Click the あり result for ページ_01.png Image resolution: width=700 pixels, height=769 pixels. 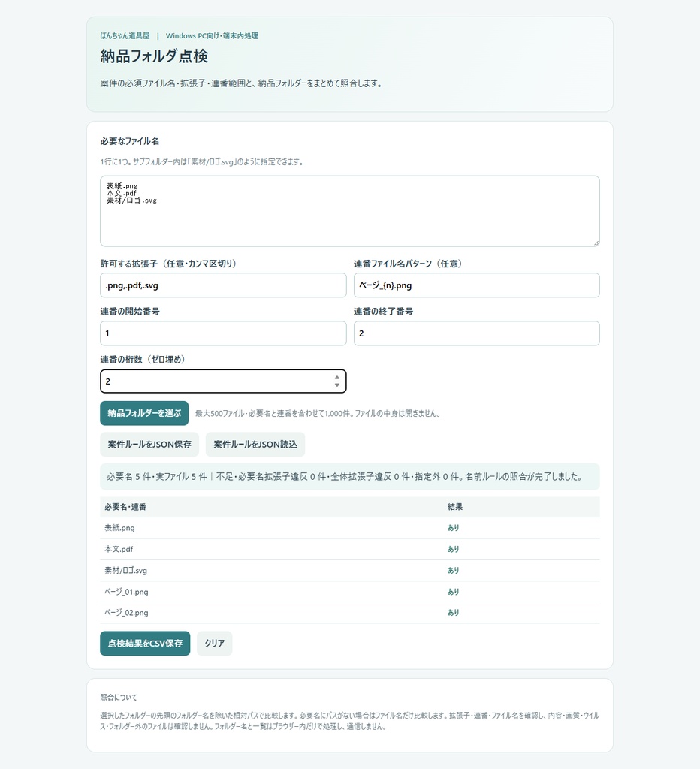453,592
